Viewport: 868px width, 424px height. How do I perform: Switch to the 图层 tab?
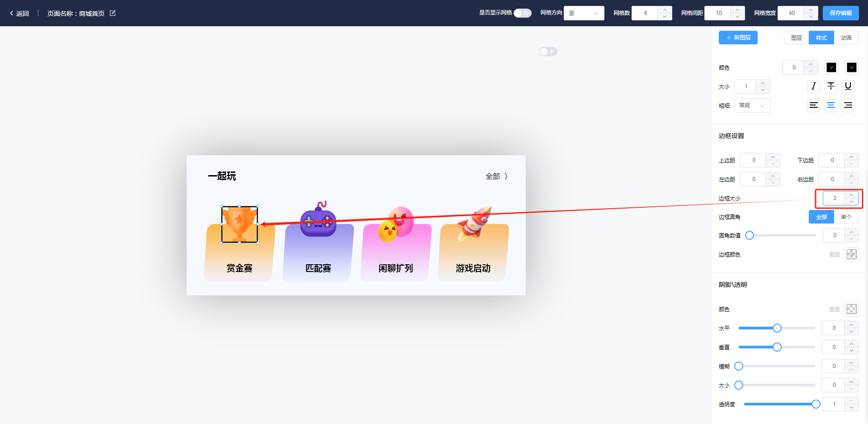point(796,38)
